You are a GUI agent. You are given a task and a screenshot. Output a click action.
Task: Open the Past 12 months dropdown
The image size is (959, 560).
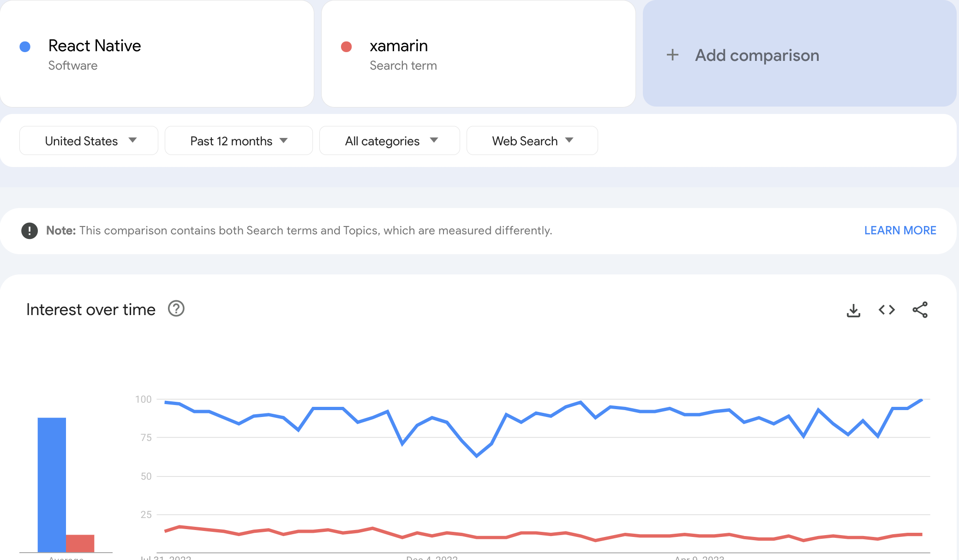[x=239, y=141]
